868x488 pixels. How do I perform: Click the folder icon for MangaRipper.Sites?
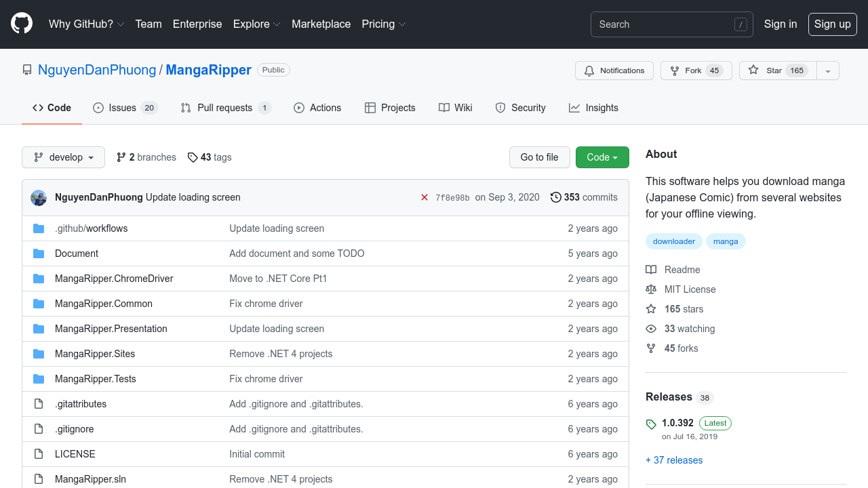pyautogui.click(x=39, y=354)
